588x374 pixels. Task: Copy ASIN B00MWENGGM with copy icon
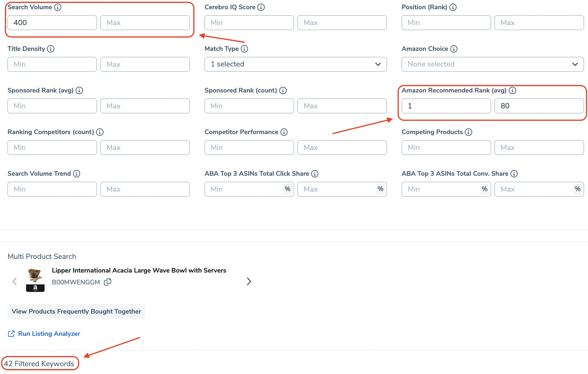point(108,282)
